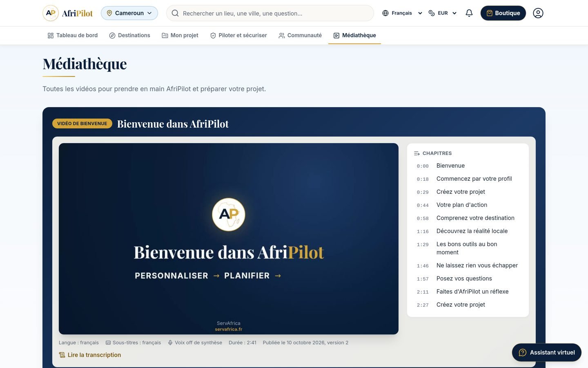588x368 pixels.
Task: Jump to chapter Posez vos questions
Action: point(468,278)
